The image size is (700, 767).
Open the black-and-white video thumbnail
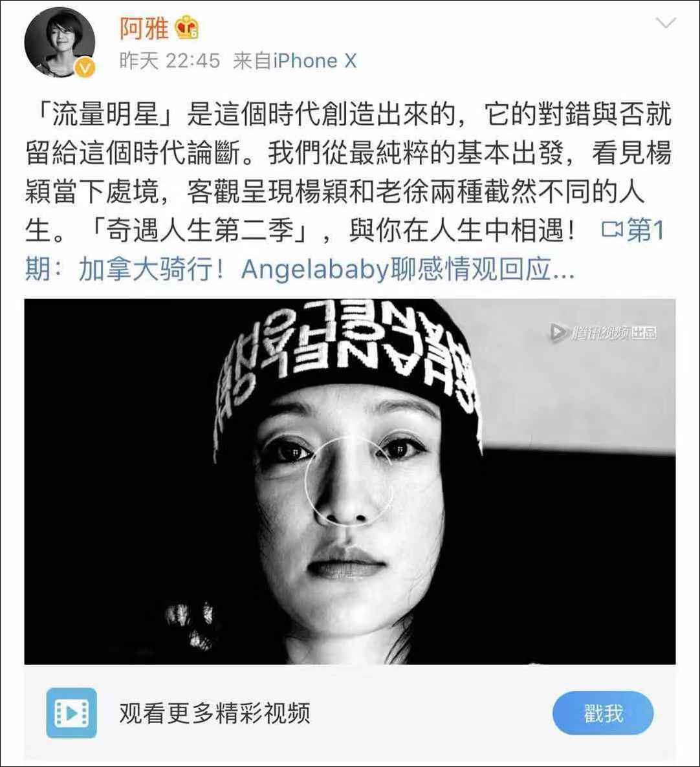(x=350, y=481)
